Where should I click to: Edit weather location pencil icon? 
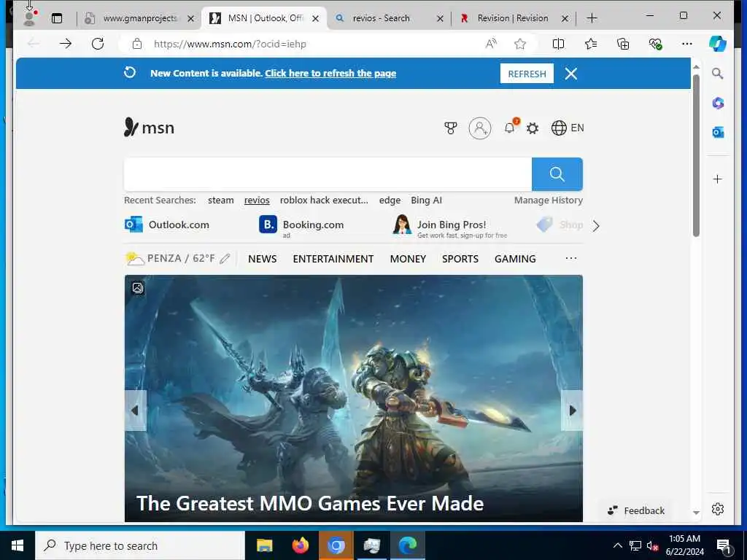tap(225, 259)
